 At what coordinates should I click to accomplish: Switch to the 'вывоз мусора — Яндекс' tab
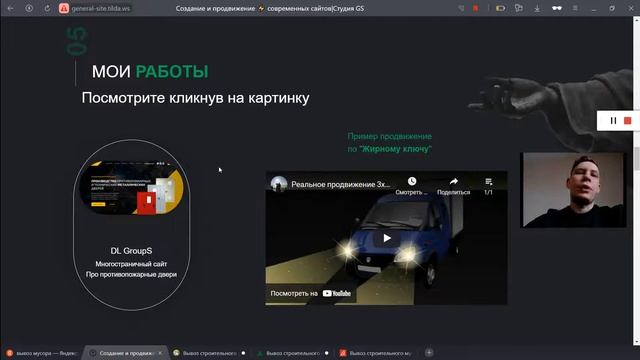(x=42, y=353)
